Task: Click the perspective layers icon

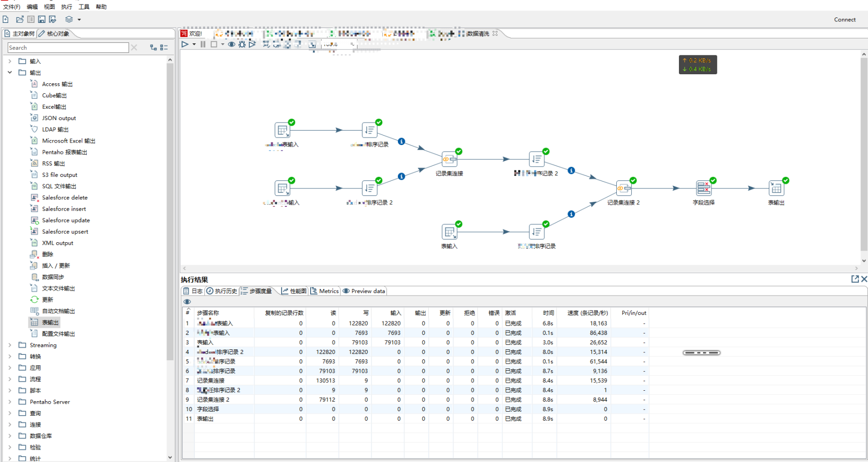Action: click(x=69, y=19)
